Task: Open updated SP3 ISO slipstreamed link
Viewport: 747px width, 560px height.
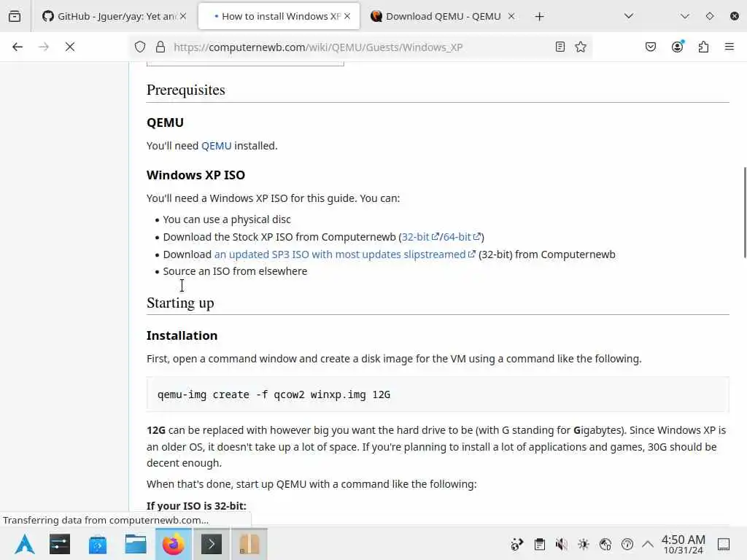Action: click(x=344, y=254)
